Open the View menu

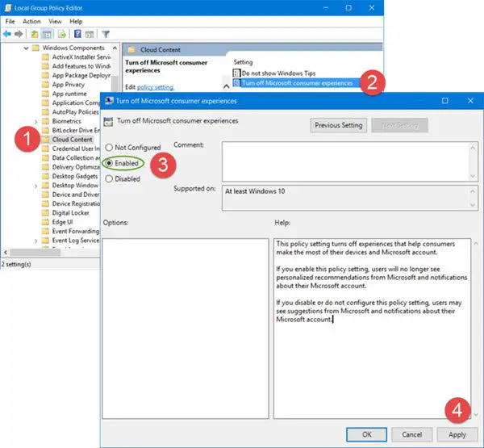coord(55,21)
